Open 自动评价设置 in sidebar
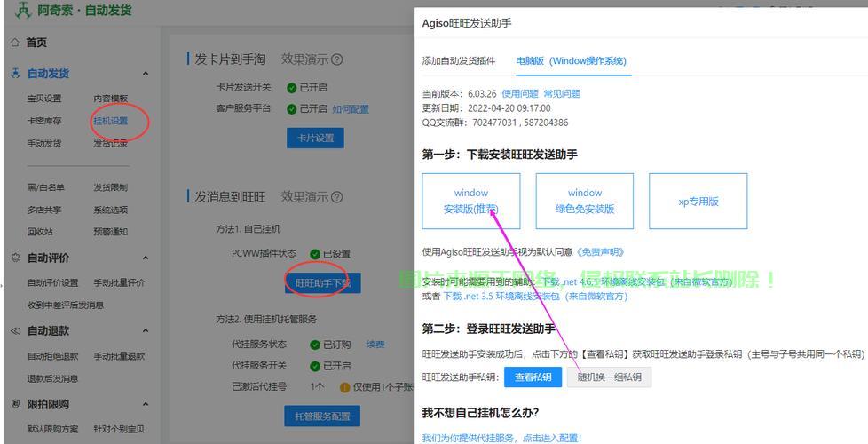The height and width of the screenshot is (444, 868). [52, 283]
